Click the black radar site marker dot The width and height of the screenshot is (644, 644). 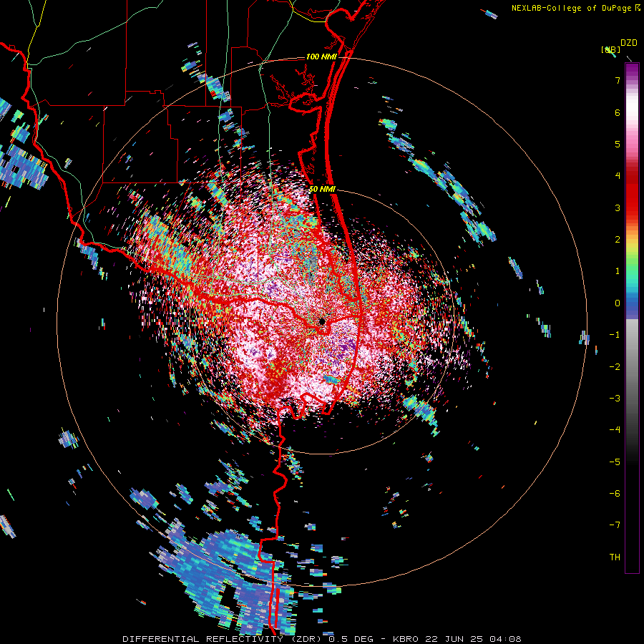[x=322, y=321]
